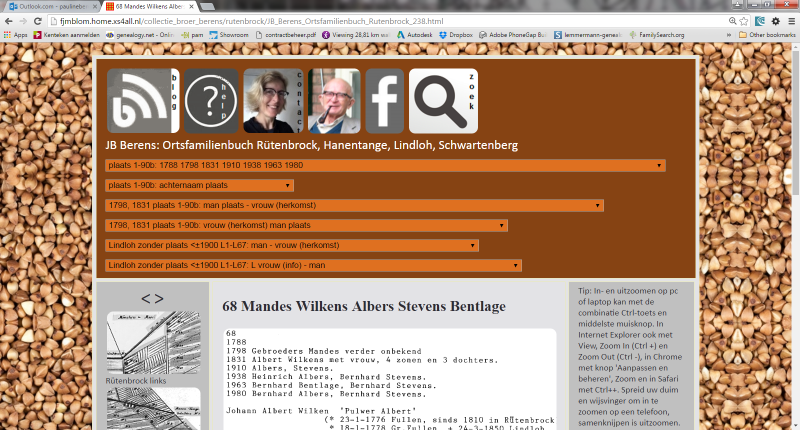Open the blog RSS feed icon
800x430 pixels.
point(143,101)
